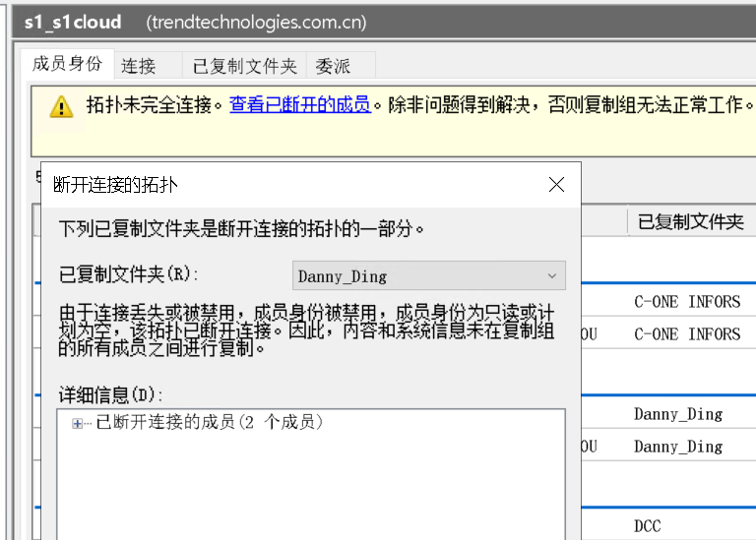This screenshot has width=756, height=540.
Task: Open the 已复制文件夹 tab
Action: (x=244, y=66)
